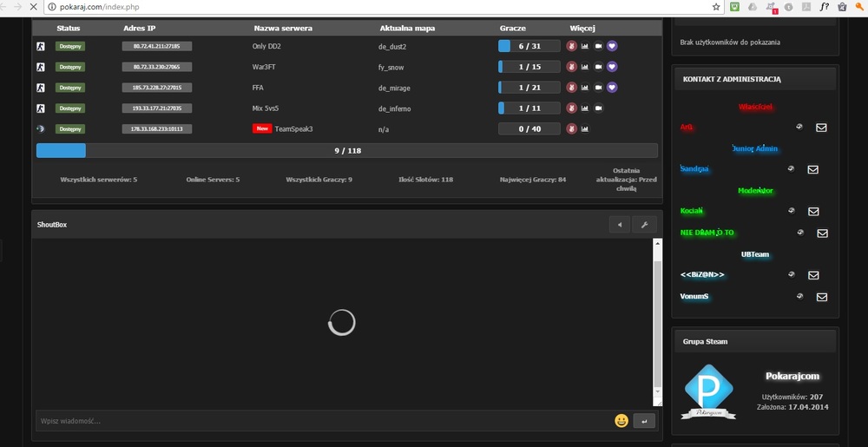
Task: Collapse ShoutBox using the left arrow button
Action: point(619,225)
